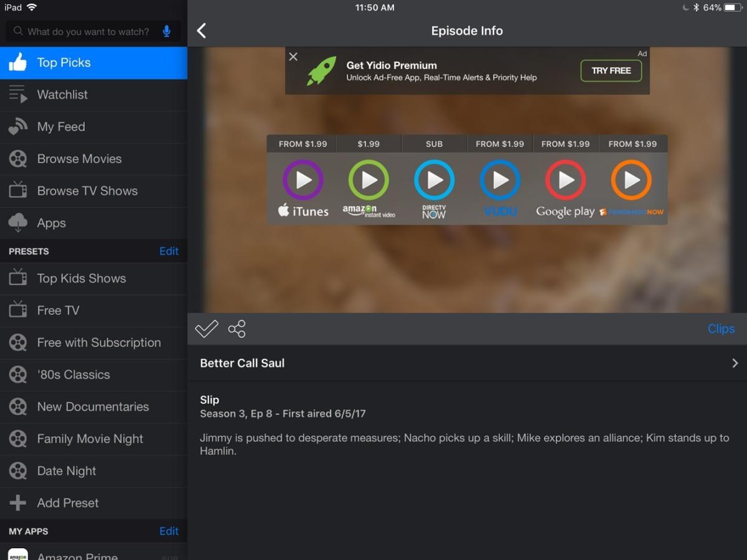Select the New Documentaries preset
The image size is (747, 560).
pos(93,407)
